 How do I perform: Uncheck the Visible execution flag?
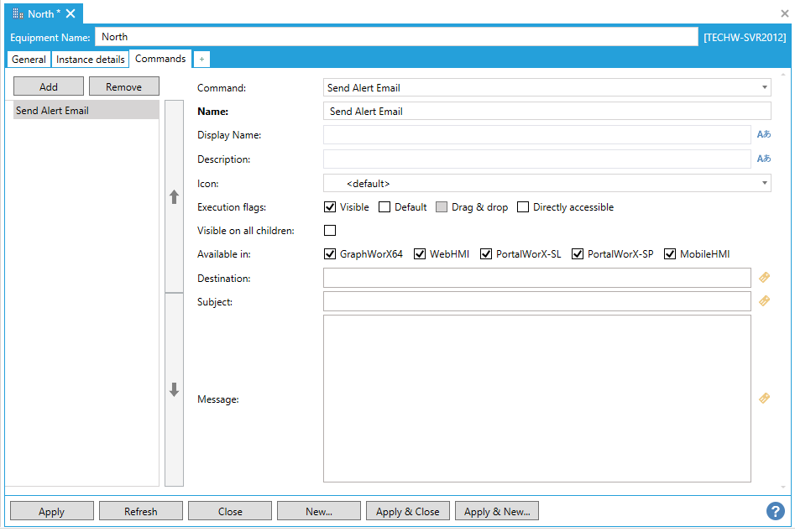coord(330,207)
